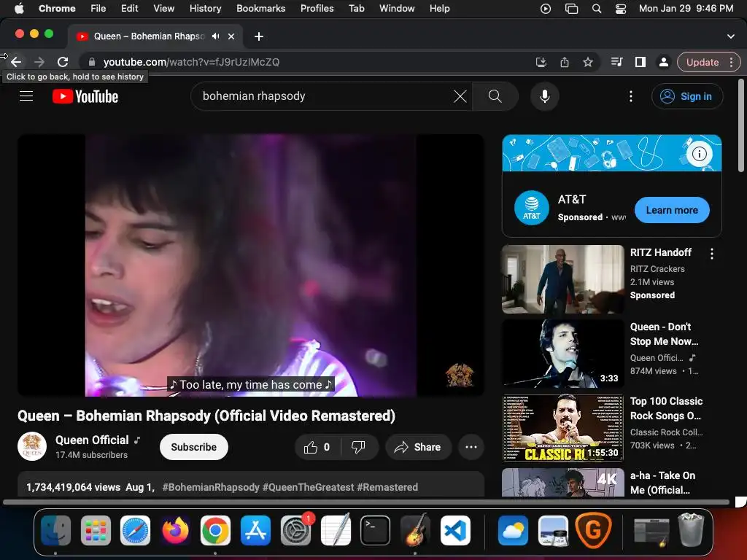Open the Queen - Don't Stop Me Now thumbnail
This screenshot has width=747, height=560.
[x=562, y=354]
